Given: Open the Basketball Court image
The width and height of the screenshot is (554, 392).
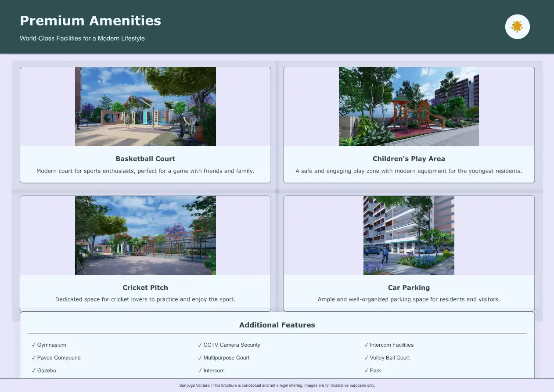Looking at the screenshot, I should click(145, 107).
